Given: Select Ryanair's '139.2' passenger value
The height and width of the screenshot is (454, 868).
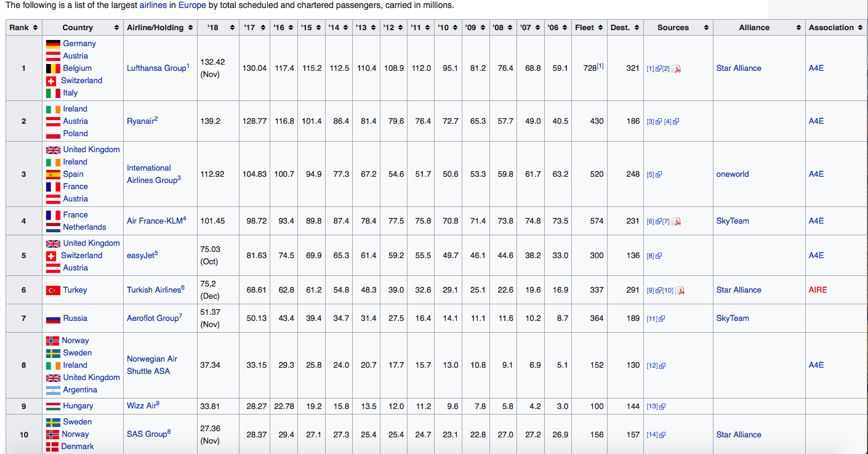Looking at the screenshot, I should 211,121.
